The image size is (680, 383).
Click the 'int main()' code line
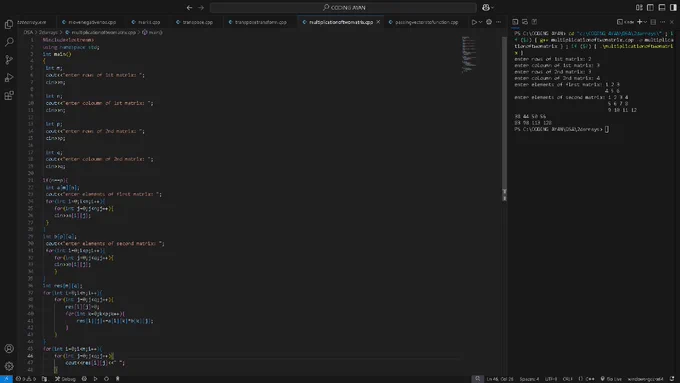tap(57, 54)
